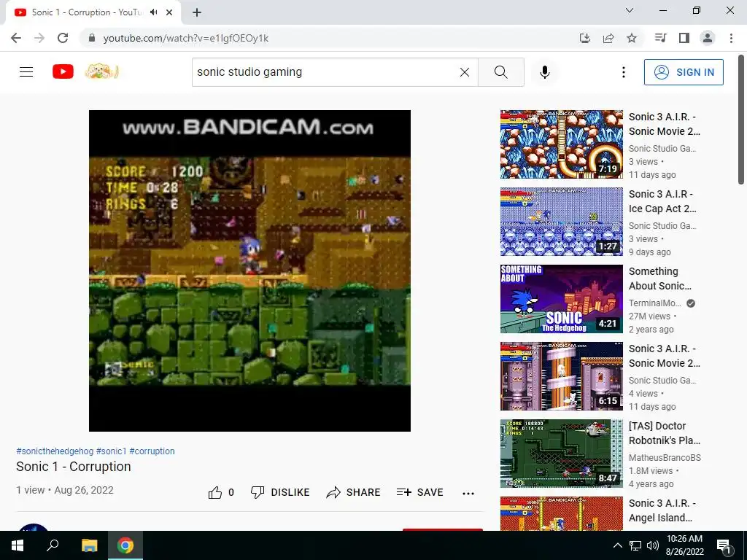Open Sonic Movie 2 thumbnail with 7:19 duration
This screenshot has width=747, height=560.
[561, 144]
